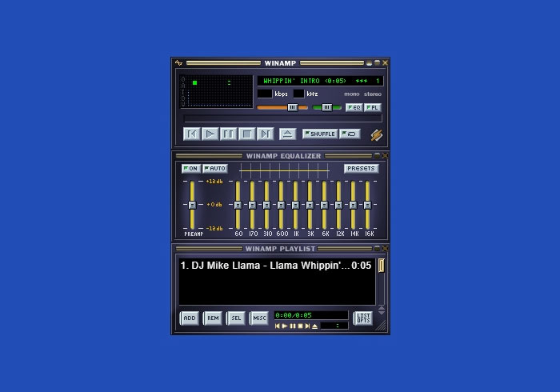Toggle equalizer AUTO mode

click(x=215, y=168)
